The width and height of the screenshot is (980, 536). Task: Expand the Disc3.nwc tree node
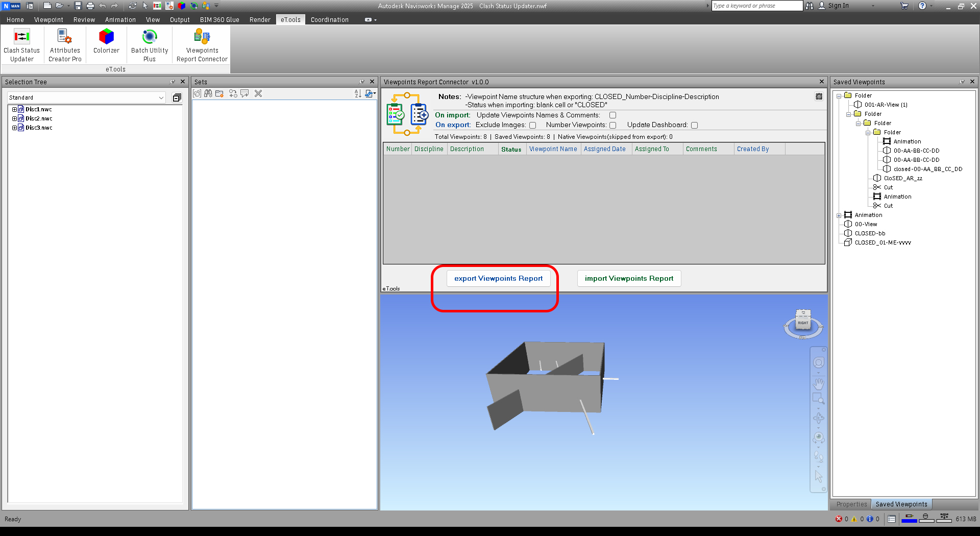(x=14, y=128)
